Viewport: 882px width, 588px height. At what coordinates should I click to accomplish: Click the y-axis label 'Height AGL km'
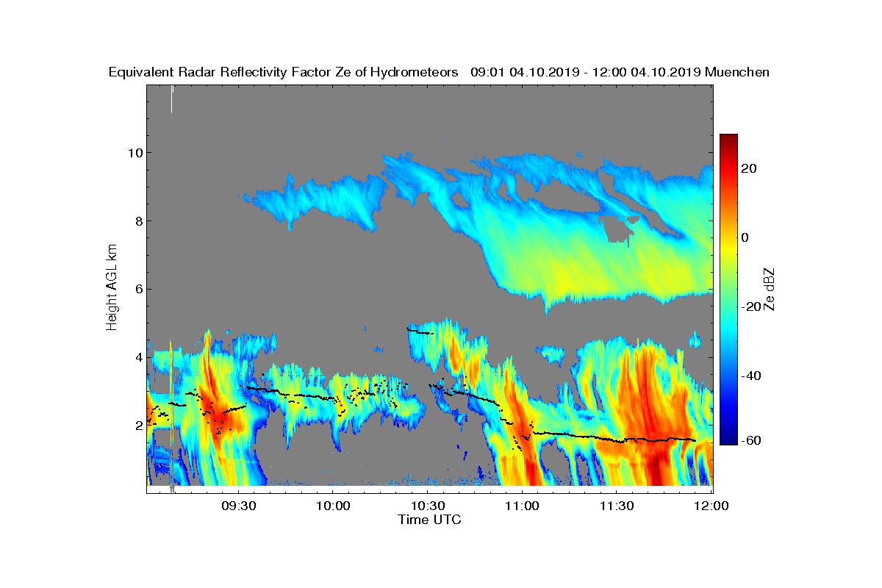112,287
